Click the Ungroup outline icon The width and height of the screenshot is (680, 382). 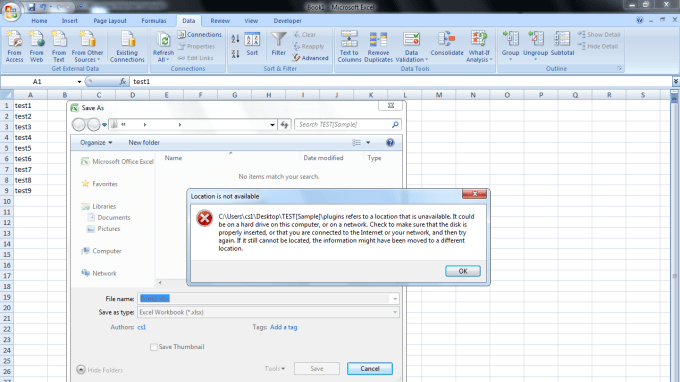(x=536, y=46)
